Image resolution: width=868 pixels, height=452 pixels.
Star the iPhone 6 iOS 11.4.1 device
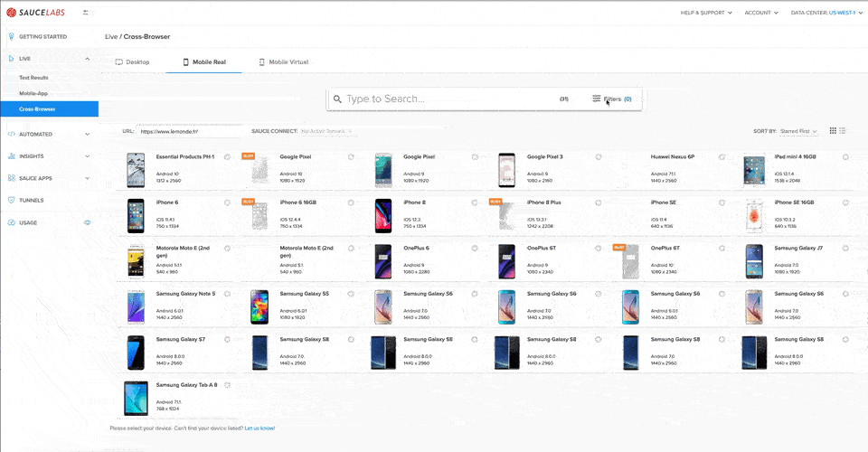227,202
